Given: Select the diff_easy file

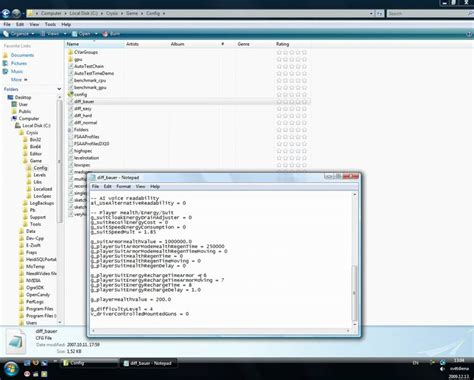Looking at the screenshot, I should [83, 109].
